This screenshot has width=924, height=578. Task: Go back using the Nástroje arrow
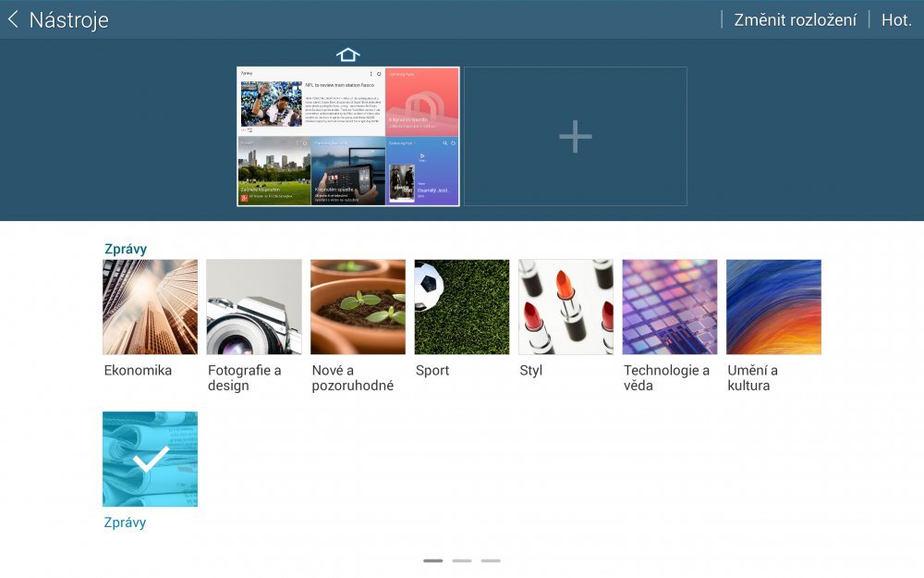click(x=14, y=19)
